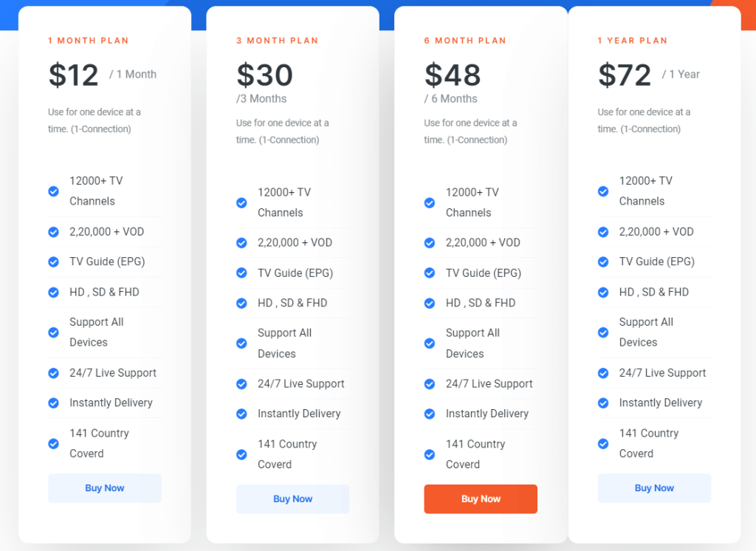Click Buy Now under the 3 Month Plan
The height and width of the screenshot is (551, 756).
[292, 499]
